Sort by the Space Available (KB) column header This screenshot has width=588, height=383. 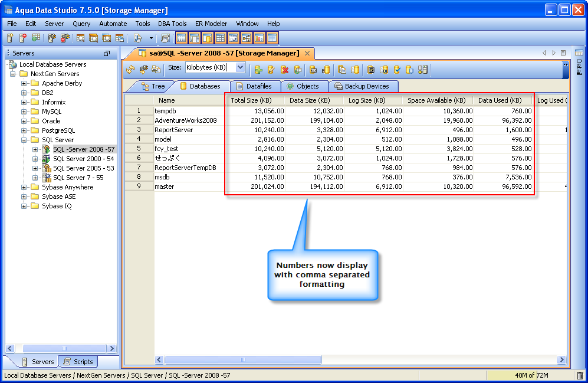pos(438,100)
